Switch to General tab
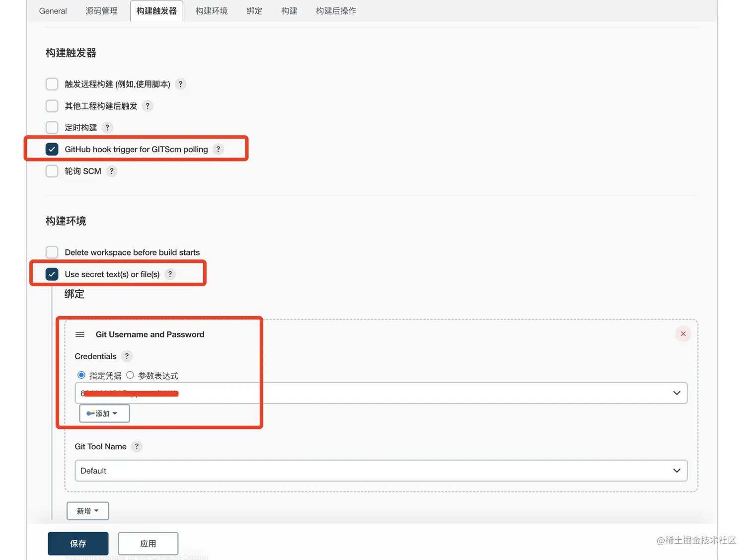The image size is (751, 560). [53, 11]
